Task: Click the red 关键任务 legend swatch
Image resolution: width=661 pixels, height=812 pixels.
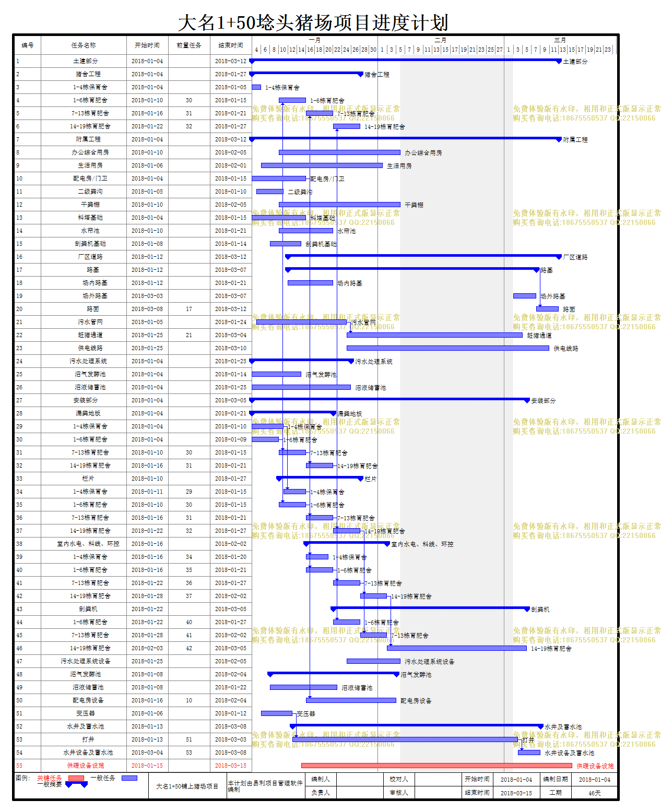Action: pyautogui.click(x=76, y=778)
